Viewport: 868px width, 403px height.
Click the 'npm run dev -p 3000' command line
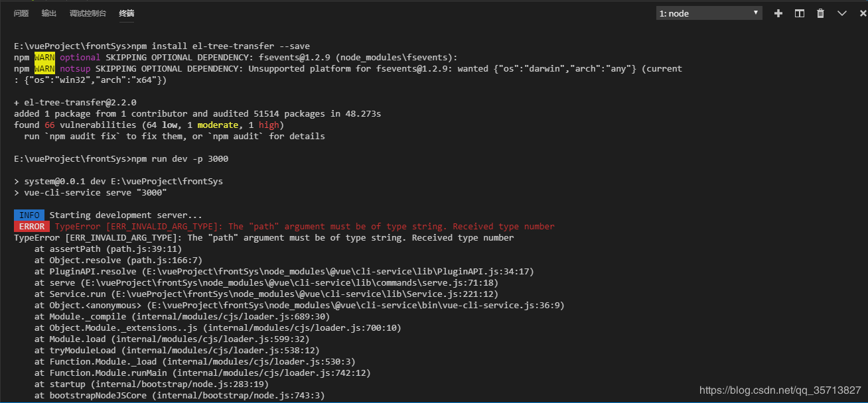click(180, 158)
